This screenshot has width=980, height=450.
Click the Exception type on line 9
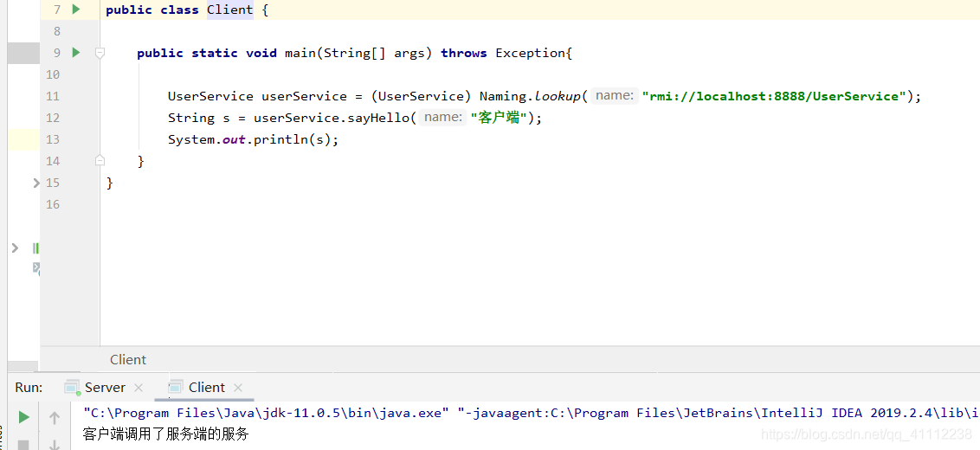531,53
